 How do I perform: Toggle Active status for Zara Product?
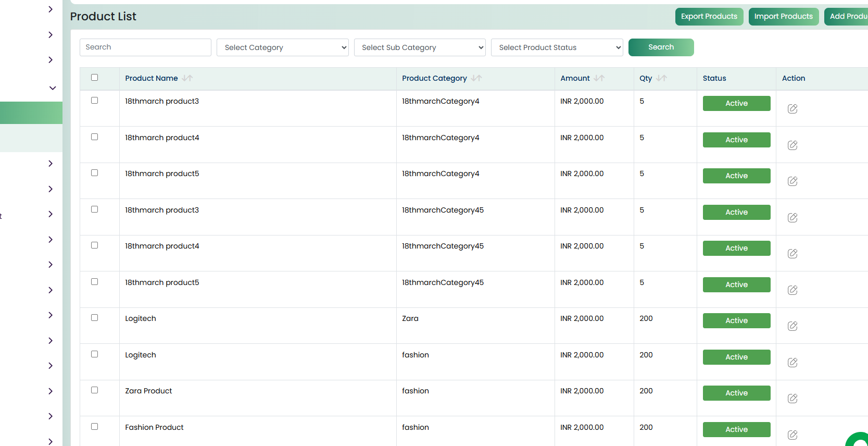(737, 393)
